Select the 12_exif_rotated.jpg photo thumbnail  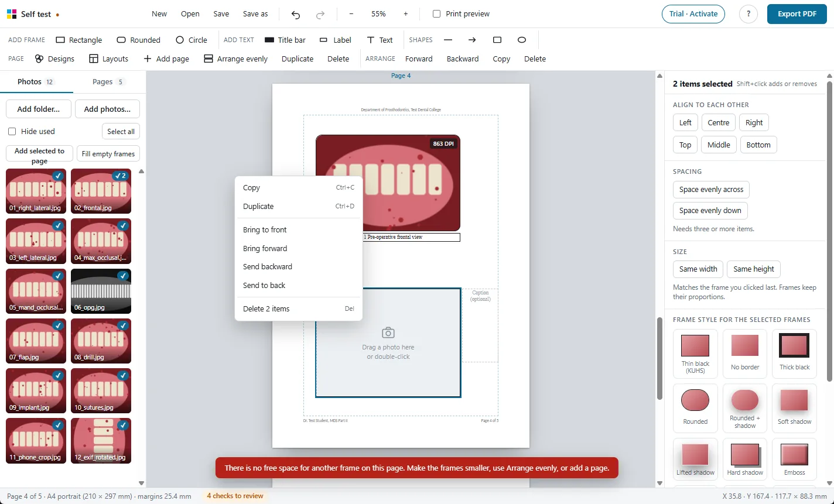click(101, 440)
